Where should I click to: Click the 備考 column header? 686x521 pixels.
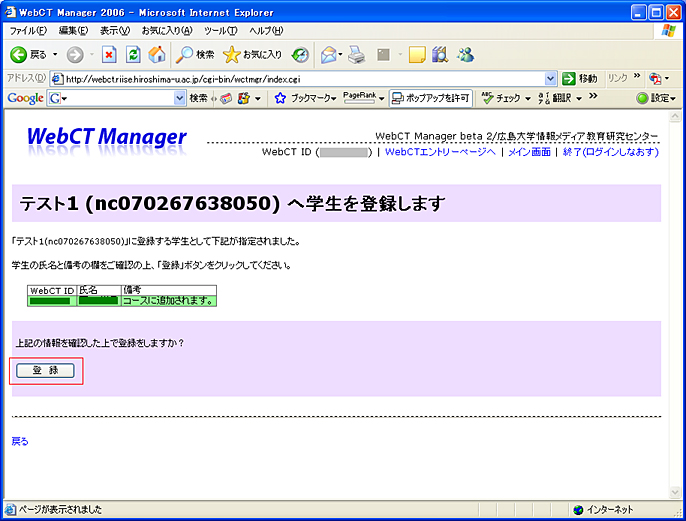click(x=168, y=290)
